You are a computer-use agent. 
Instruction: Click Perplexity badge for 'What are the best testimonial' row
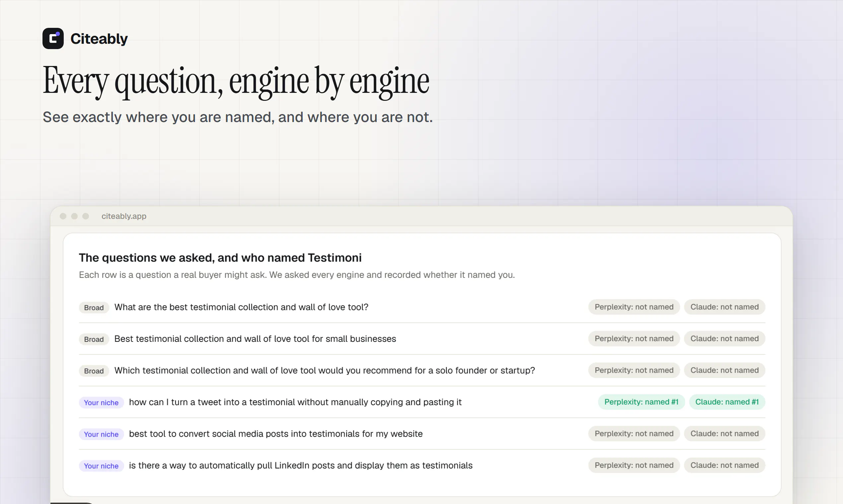click(634, 307)
